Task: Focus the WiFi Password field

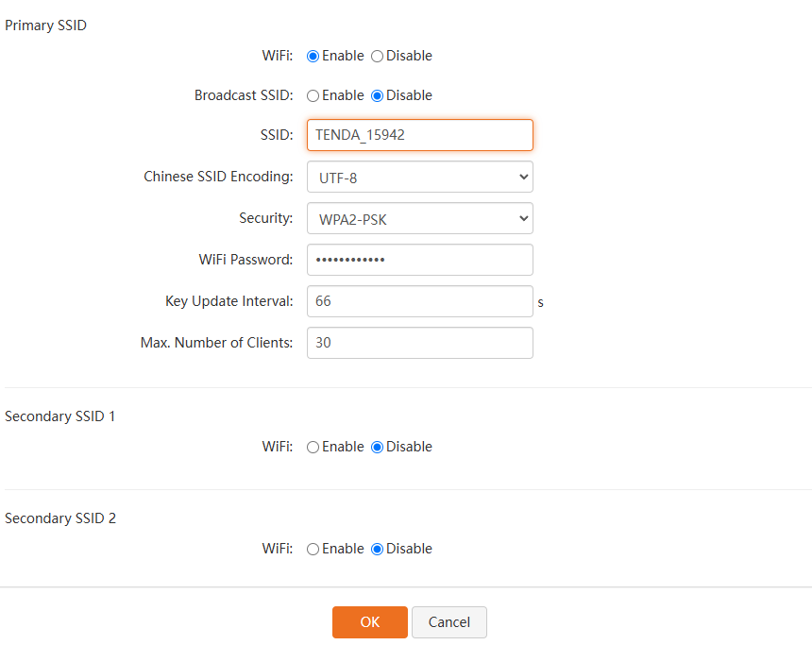Action: point(419,260)
